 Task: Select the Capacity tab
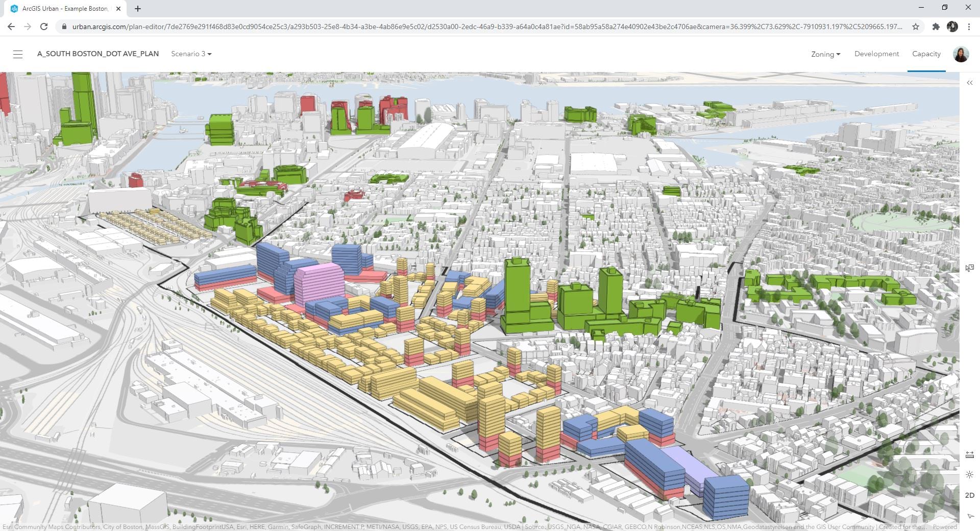click(x=926, y=54)
